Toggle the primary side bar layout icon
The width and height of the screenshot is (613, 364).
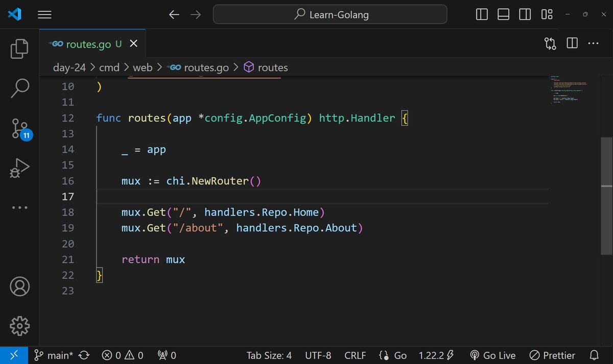pos(482,15)
